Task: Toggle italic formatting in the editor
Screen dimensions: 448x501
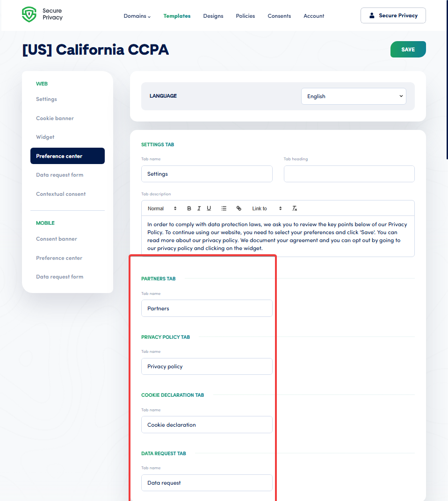Action: (x=199, y=208)
